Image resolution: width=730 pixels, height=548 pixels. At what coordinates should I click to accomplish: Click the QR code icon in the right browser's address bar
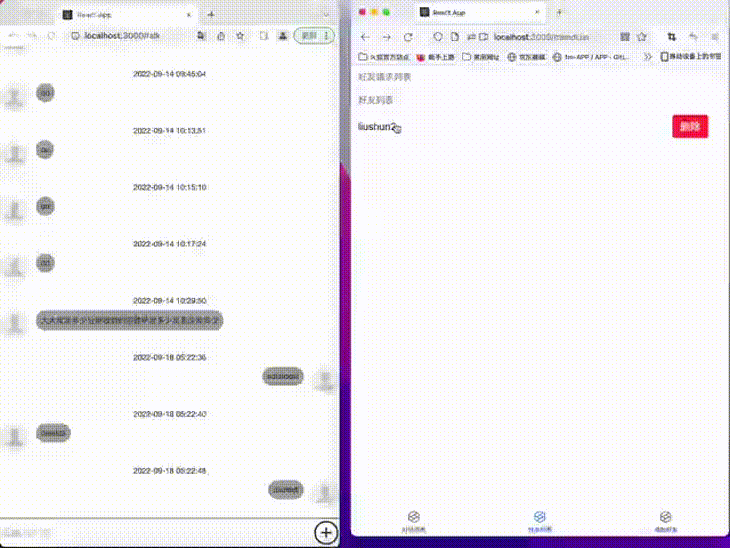coord(625,37)
